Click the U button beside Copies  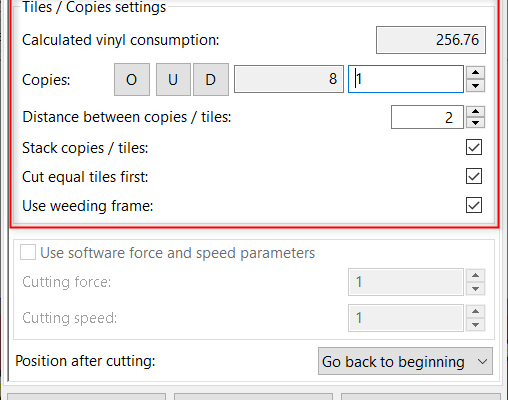pyautogui.click(x=173, y=79)
